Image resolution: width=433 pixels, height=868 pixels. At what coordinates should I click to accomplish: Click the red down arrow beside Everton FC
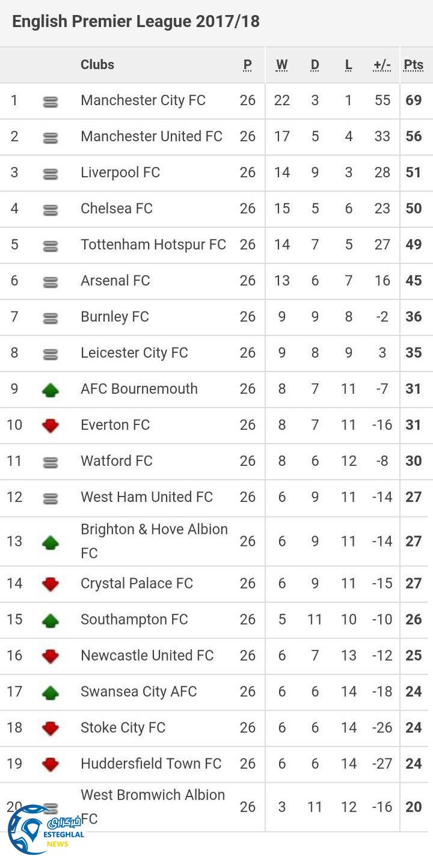[51, 426]
